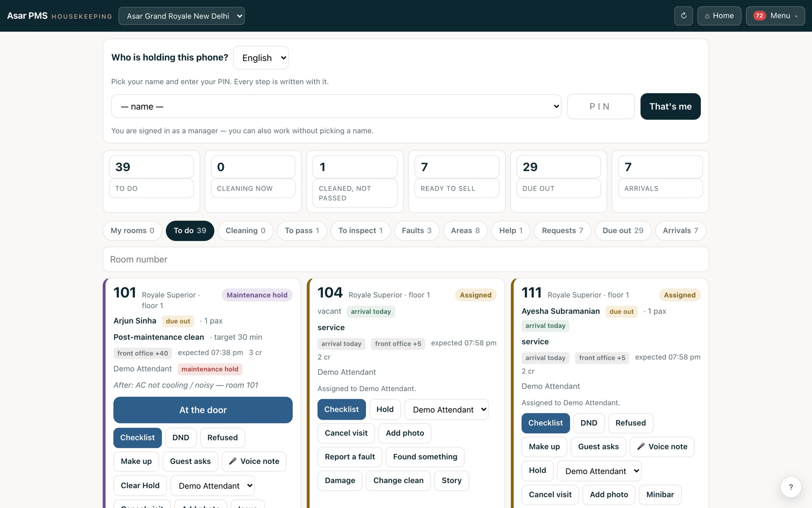
Task: View the Due out tab
Action: pyautogui.click(x=623, y=231)
